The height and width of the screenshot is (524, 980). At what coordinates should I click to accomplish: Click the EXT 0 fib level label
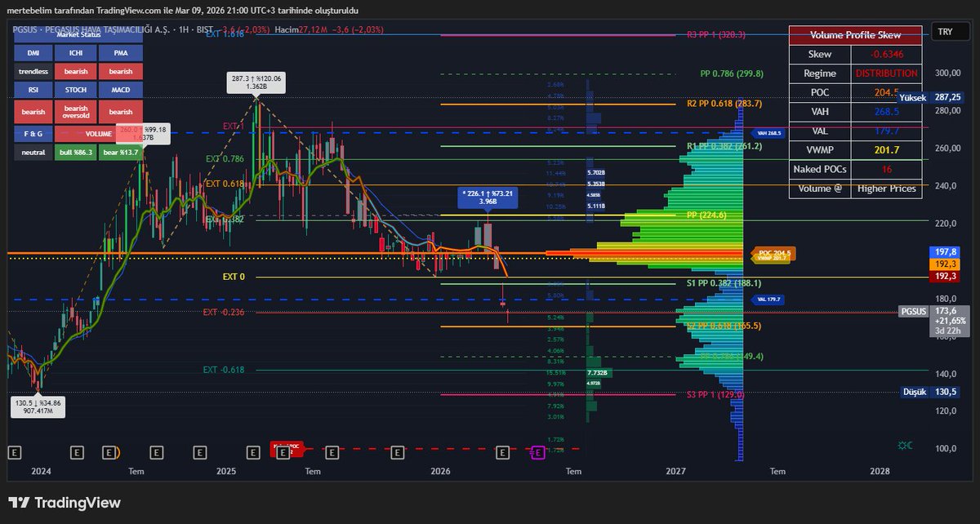tap(234, 277)
